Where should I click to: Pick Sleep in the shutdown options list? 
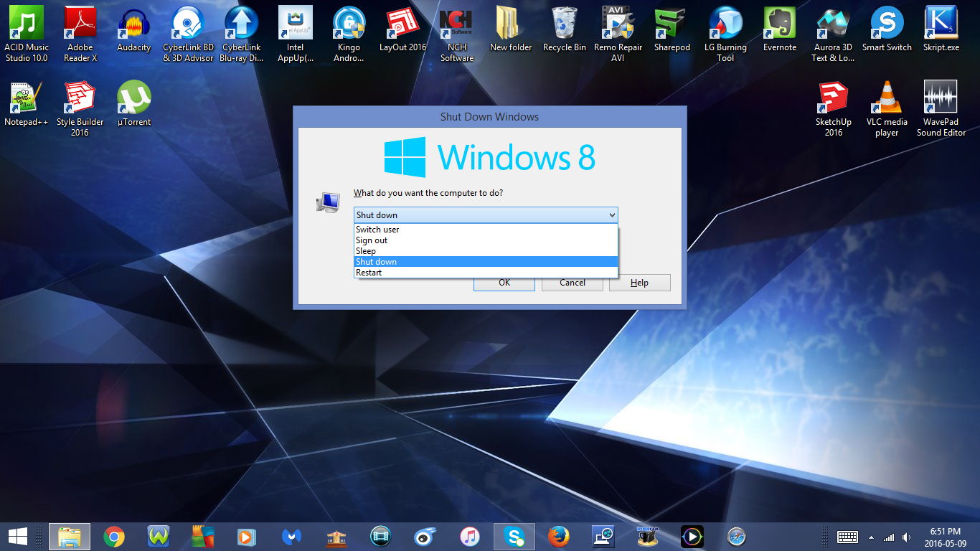tap(486, 251)
